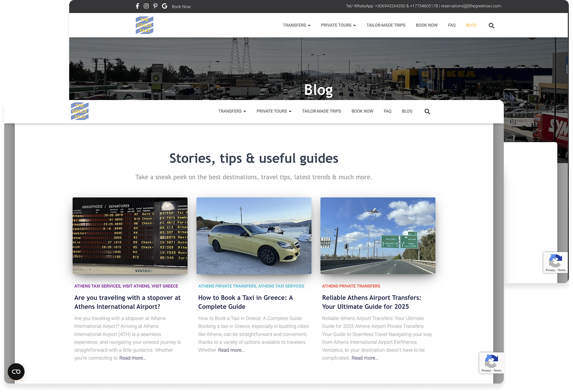
Task: Open the Google icon in top bar
Action: [x=165, y=6]
